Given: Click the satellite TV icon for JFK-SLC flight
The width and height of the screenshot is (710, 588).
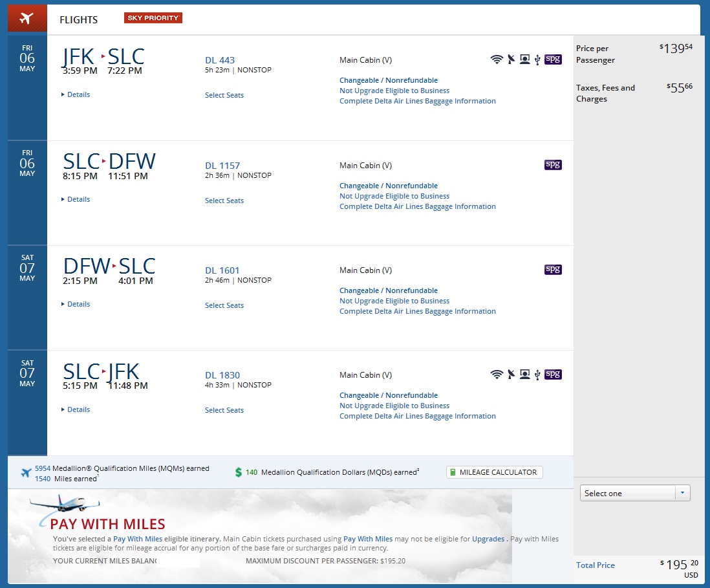Looking at the screenshot, I should (x=511, y=60).
